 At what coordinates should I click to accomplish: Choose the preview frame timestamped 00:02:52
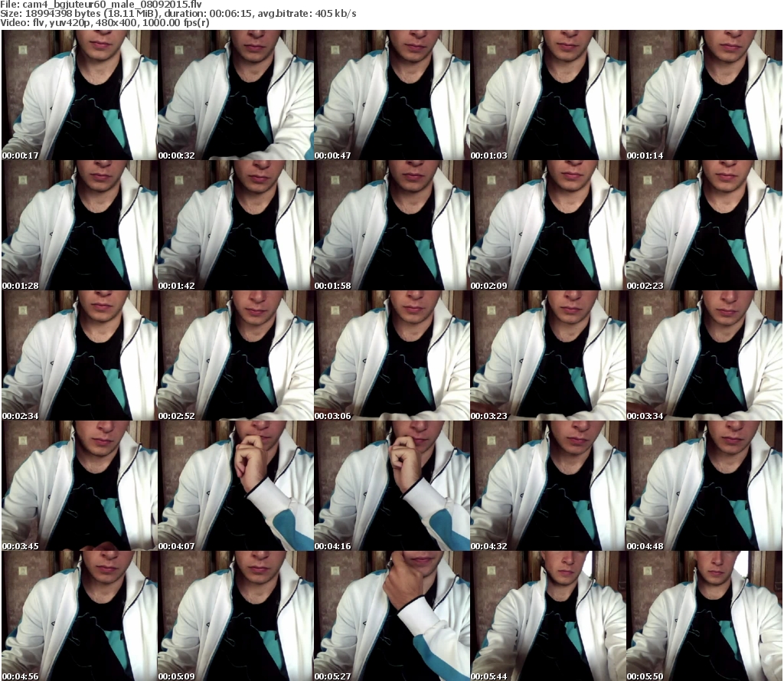tap(236, 355)
